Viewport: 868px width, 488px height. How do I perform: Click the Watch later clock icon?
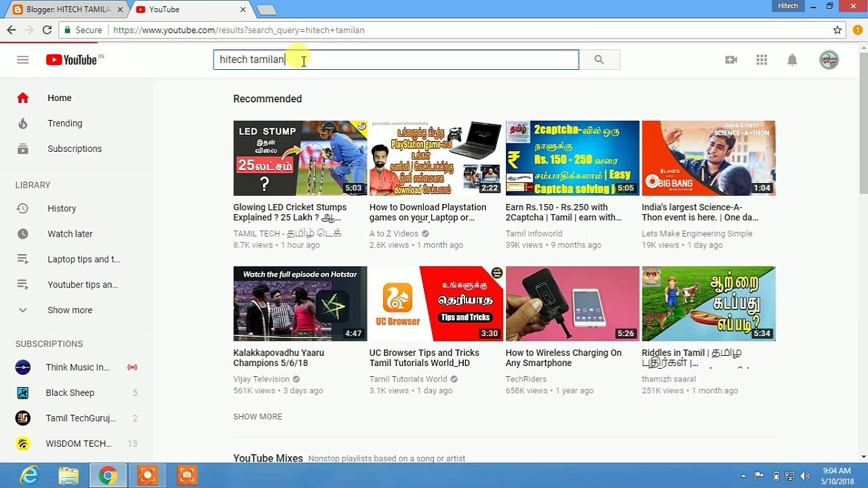pos(22,234)
